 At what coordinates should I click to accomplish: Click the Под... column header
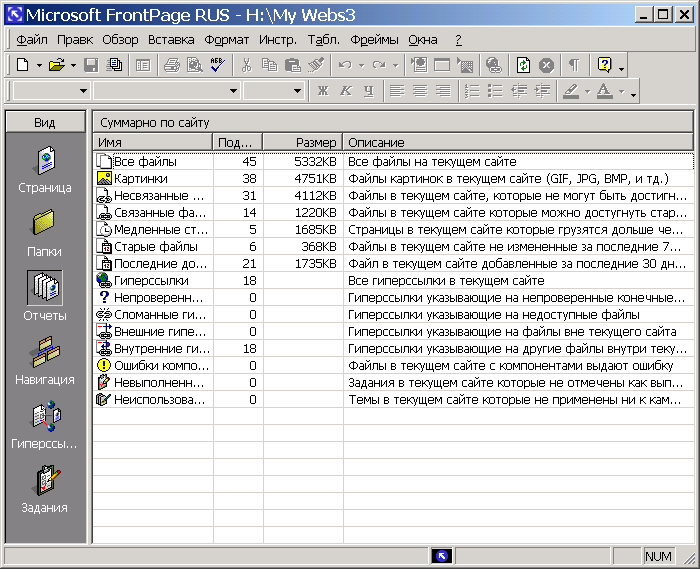238,142
